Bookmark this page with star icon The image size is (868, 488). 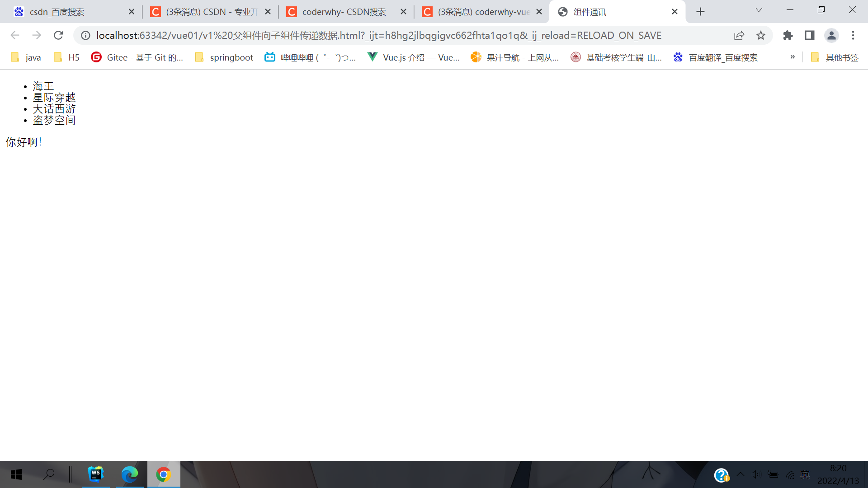(761, 35)
